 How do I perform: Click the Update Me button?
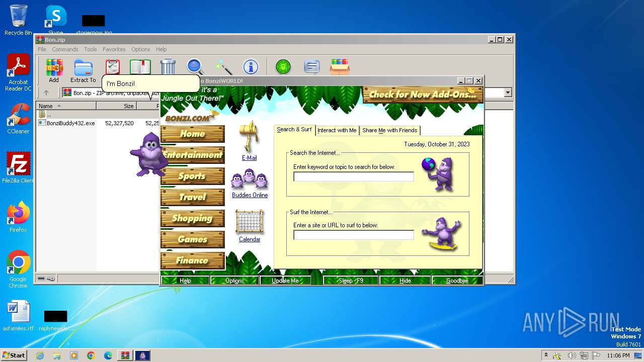[285, 281]
